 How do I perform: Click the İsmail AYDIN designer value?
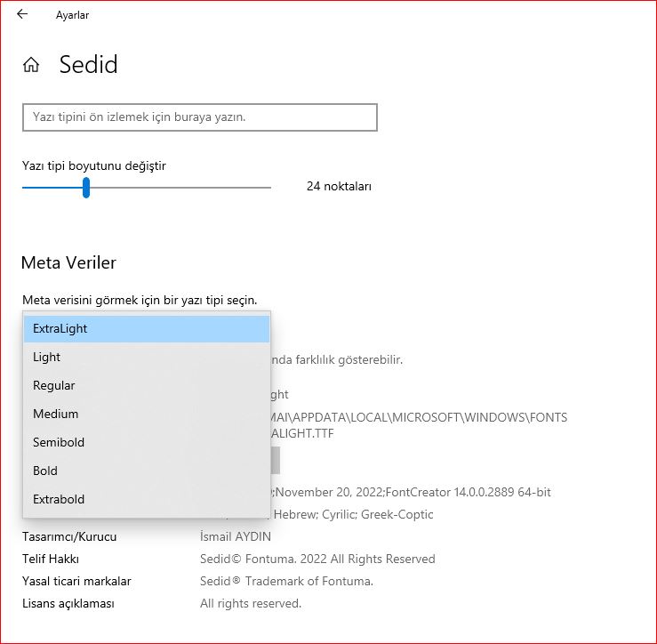[x=236, y=536]
